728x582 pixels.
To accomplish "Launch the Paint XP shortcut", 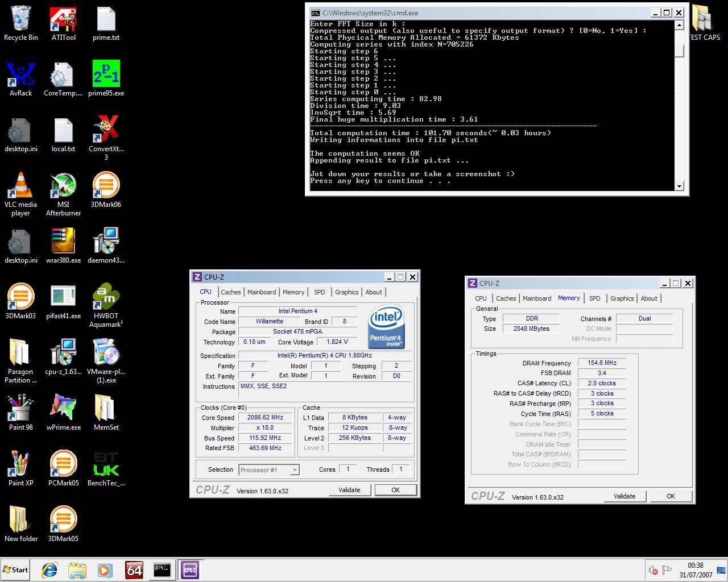I will point(21,469).
